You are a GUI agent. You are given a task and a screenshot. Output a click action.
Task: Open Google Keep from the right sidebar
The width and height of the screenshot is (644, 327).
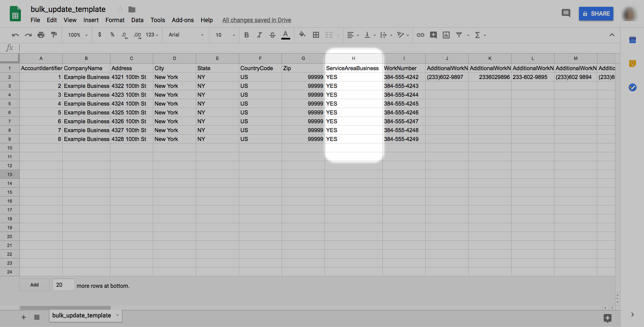(632, 63)
